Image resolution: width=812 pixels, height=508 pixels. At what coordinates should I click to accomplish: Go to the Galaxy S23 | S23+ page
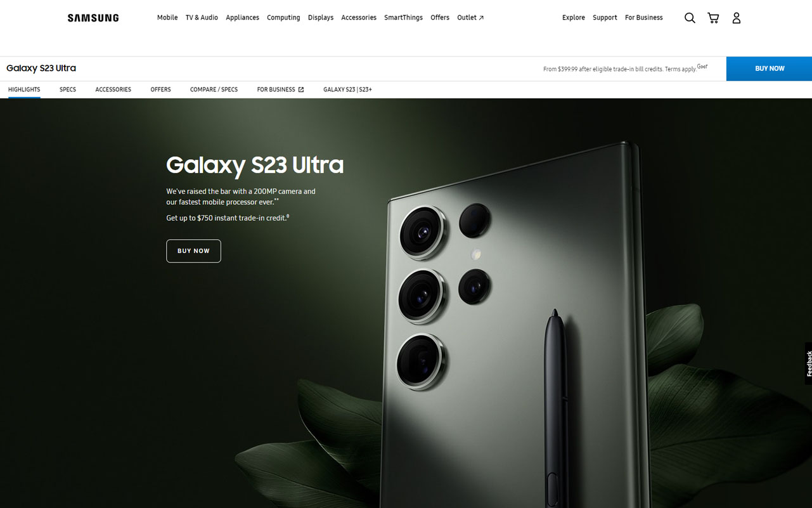(347, 89)
